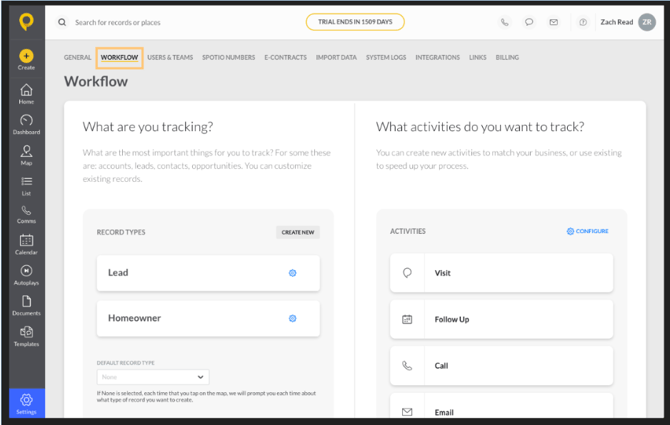Click the envelope icon in top bar
Screen dimensions: 670x425
tap(553, 22)
